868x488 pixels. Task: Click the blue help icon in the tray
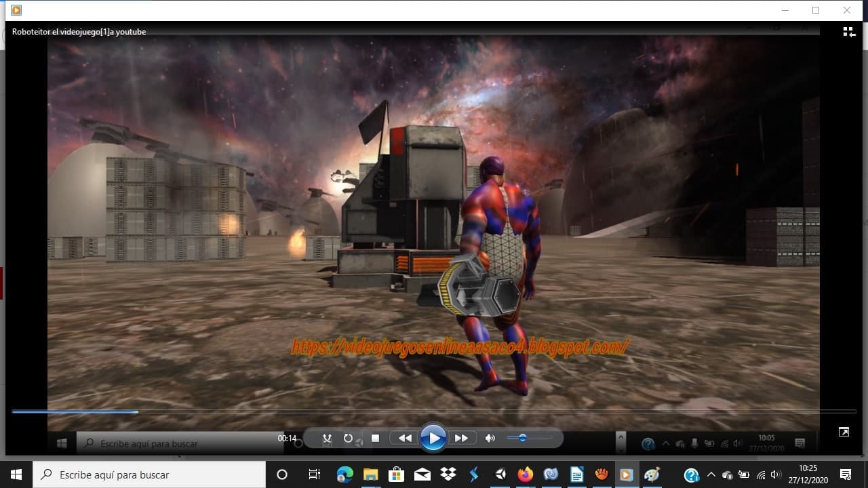point(692,475)
